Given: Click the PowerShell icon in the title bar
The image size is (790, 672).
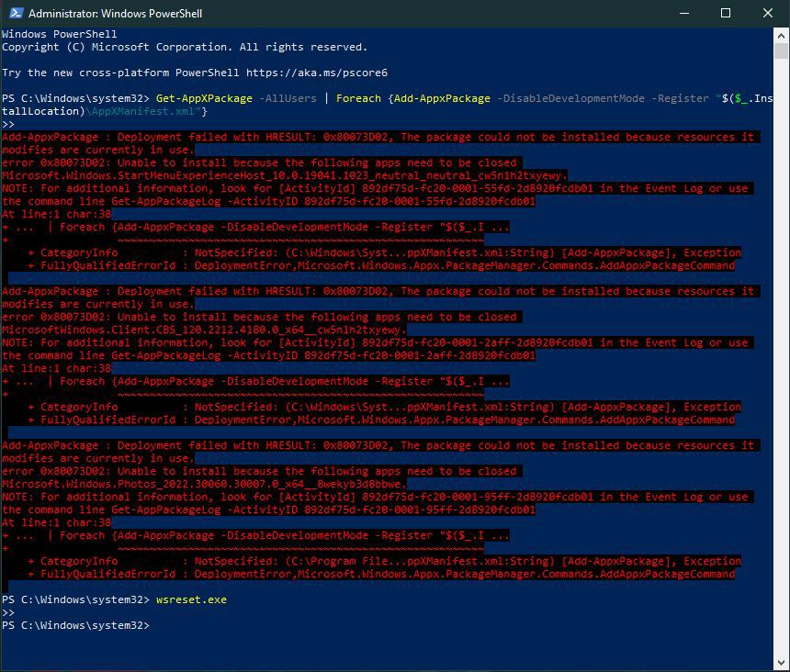Looking at the screenshot, I should (x=15, y=13).
